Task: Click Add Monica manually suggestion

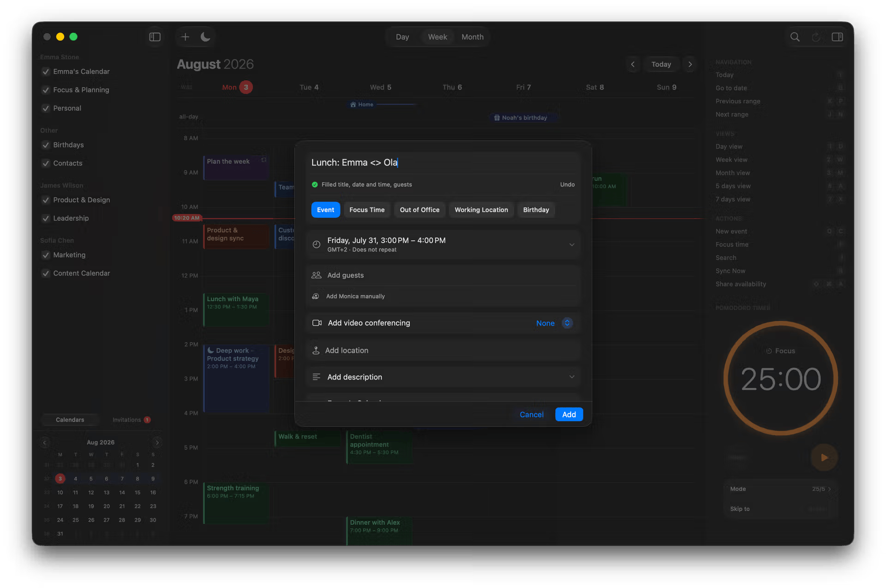Action: (x=355, y=297)
